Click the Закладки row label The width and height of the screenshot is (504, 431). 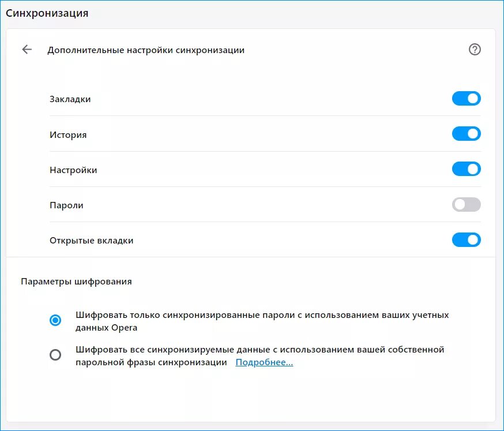tap(70, 99)
